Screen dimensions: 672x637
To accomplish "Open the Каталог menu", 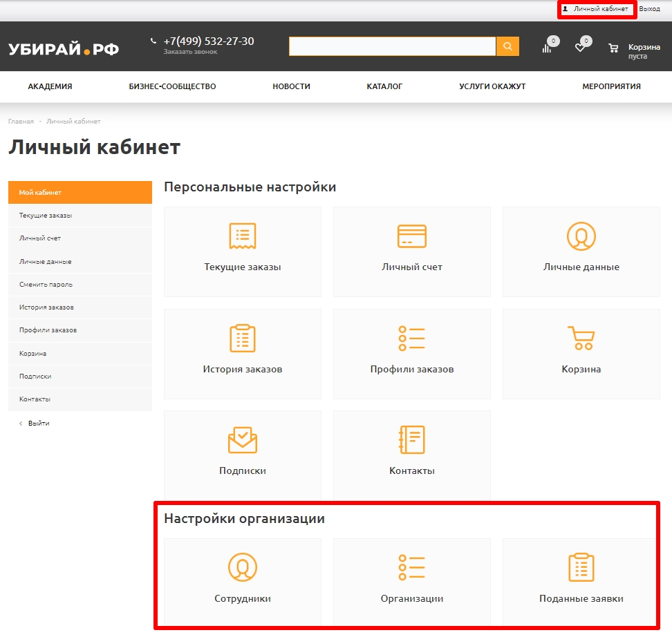I will coord(384,86).
